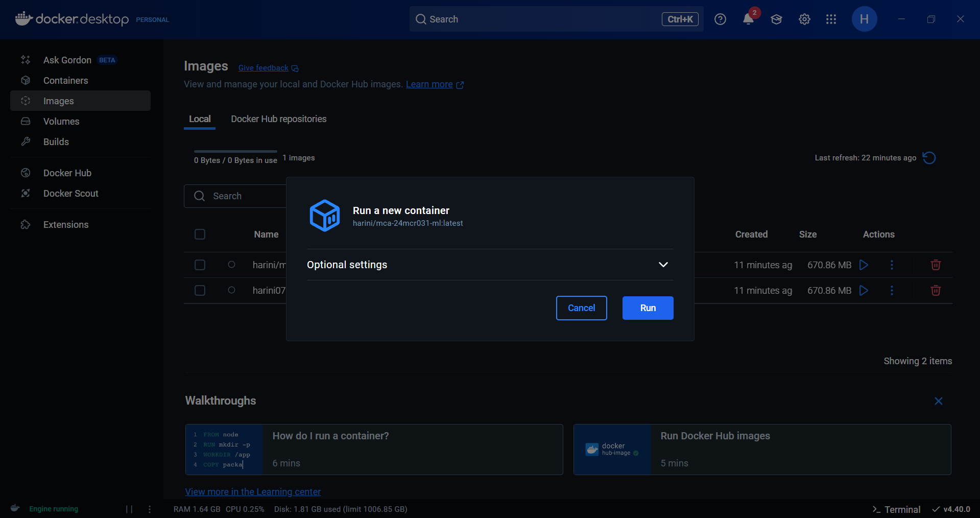The height and width of the screenshot is (518, 980).
Task: Open user account avatar H
Action: point(864,19)
